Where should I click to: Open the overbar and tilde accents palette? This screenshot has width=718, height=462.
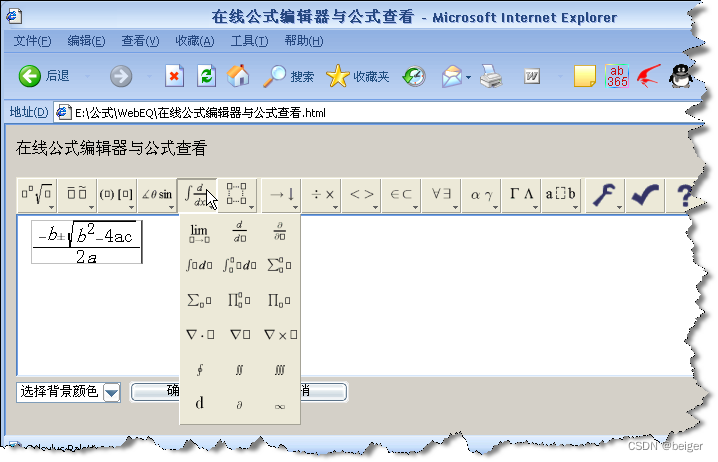pyautogui.click(x=77, y=195)
